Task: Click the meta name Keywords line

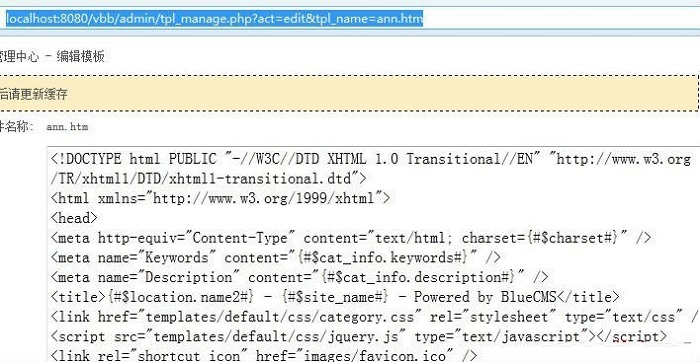Action: (275, 258)
